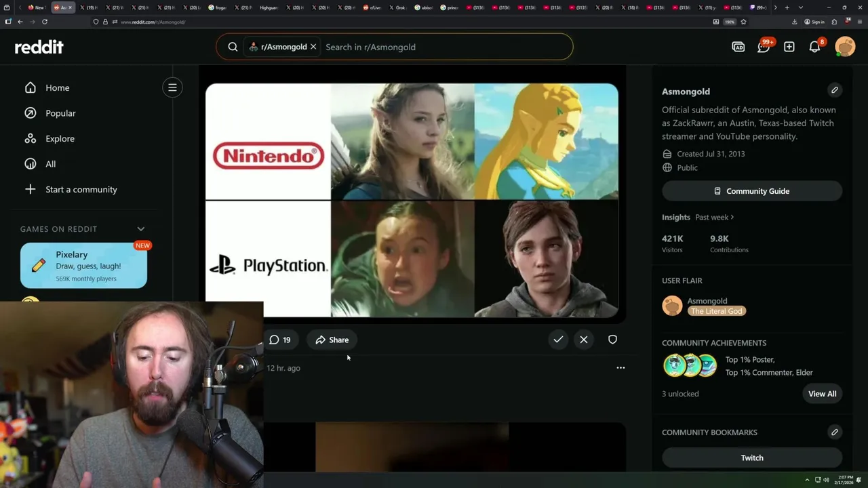Image resolution: width=868 pixels, height=488 pixels.
Task: Open the notifications bell
Action: [x=815, y=47]
